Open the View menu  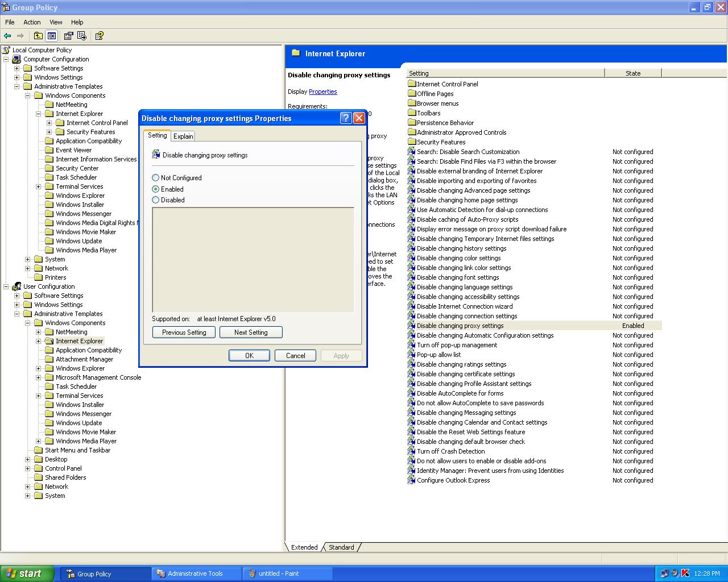point(56,22)
